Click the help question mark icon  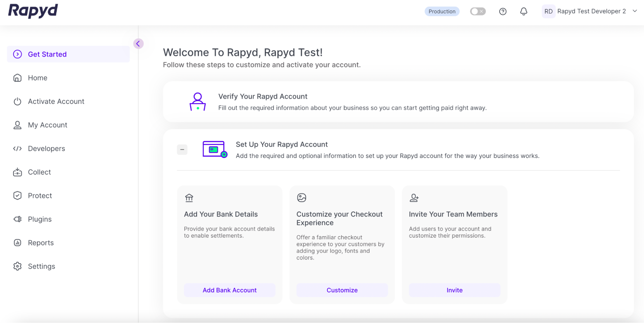pos(503,12)
